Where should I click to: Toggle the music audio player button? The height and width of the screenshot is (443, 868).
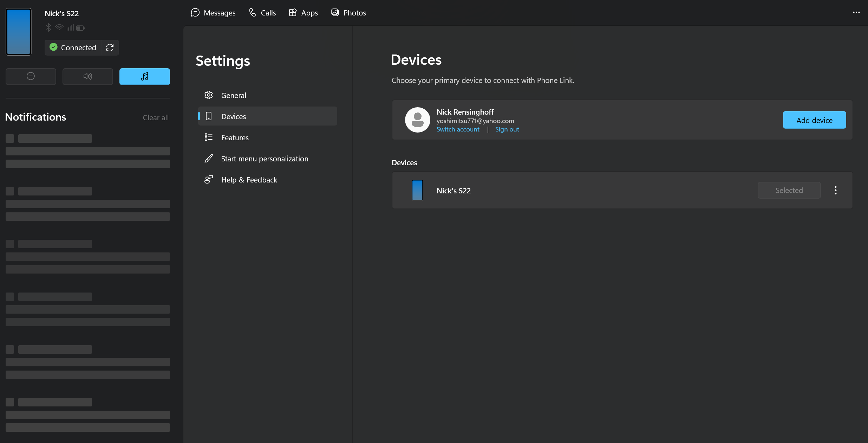(145, 76)
